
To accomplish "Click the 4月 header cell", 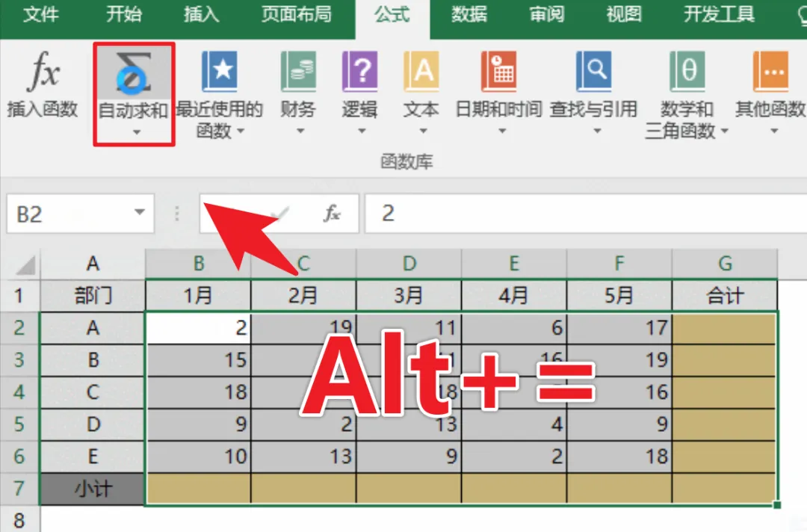I will pyautogui.click(x=513, y=296).
